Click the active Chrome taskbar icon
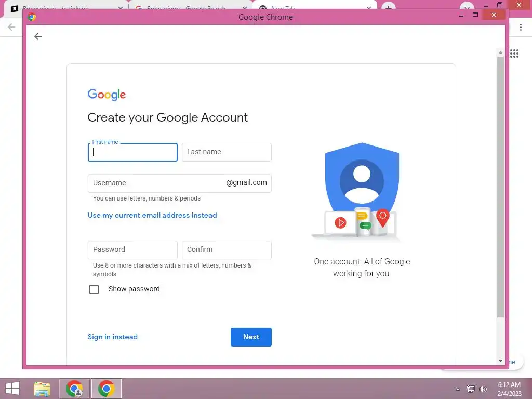Screen dimensions: 532x399 106,389
